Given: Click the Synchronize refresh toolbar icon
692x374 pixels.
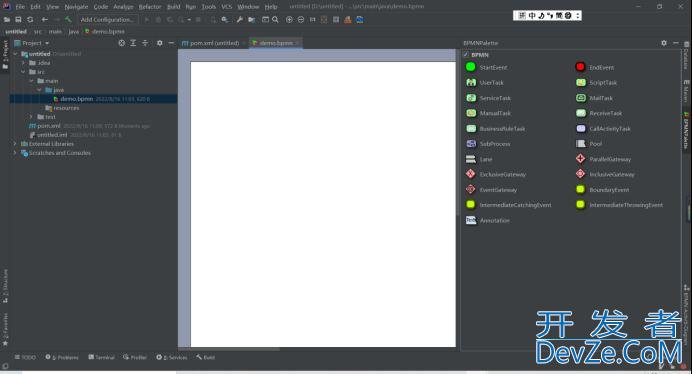Looking at the screenshot, I should click(x=30, y=19).
